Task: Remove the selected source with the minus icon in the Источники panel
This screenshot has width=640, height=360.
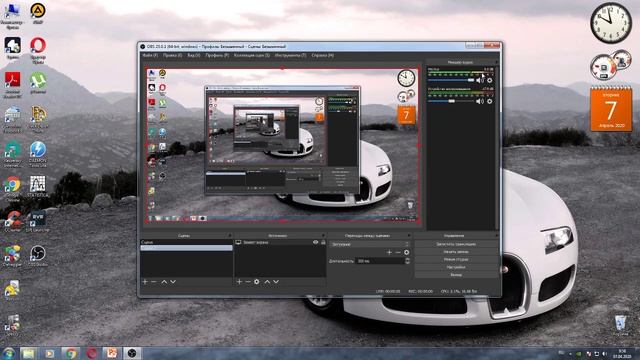Action: coord(247,282)
